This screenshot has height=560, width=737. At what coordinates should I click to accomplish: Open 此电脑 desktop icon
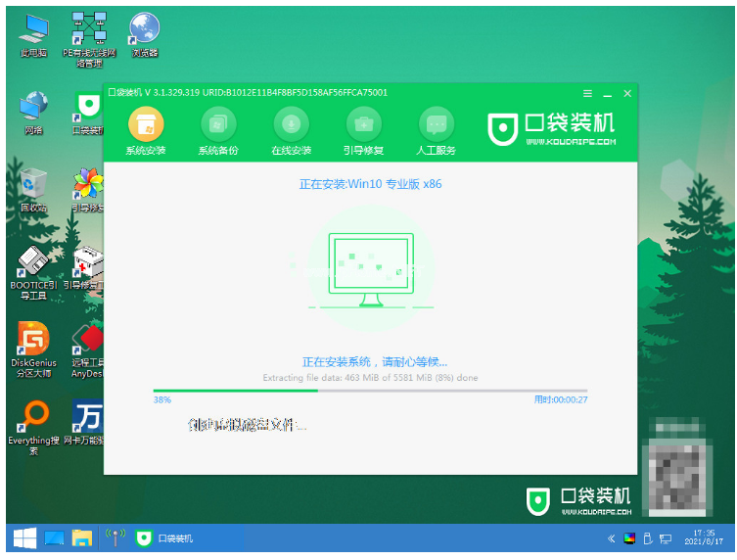pos(34,33)
